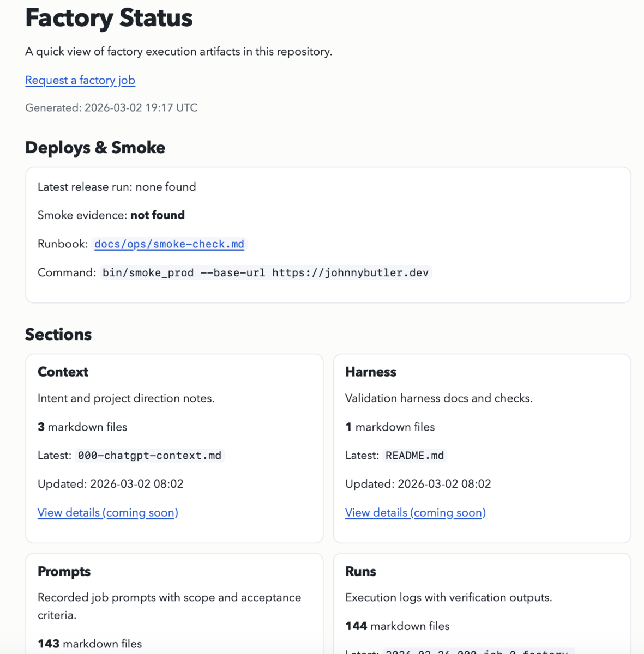644x654 pixels.
Task: Select the "143 markdown files" count under Prompts
Action: (89, 644)
